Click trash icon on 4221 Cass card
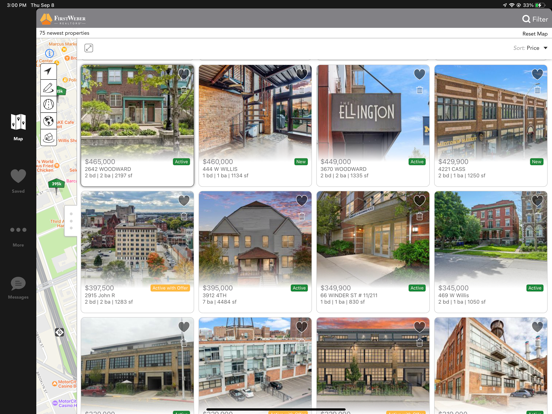 click(x=537, y=90)
